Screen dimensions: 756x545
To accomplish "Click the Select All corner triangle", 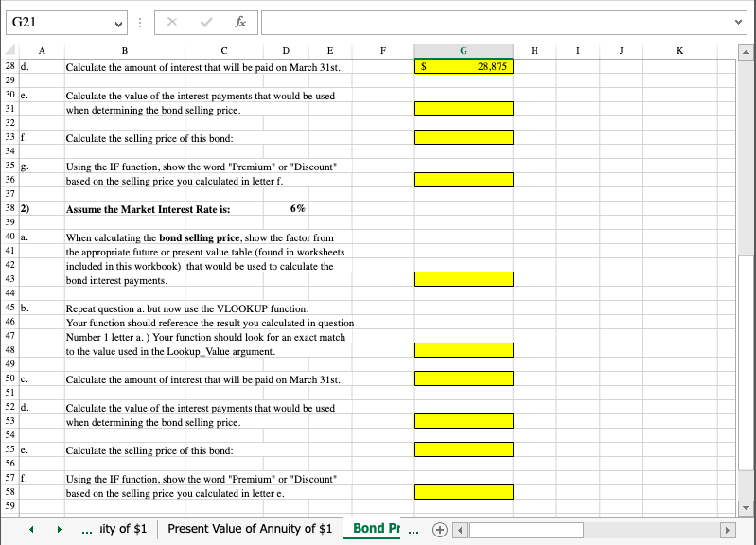I will 10,50.
